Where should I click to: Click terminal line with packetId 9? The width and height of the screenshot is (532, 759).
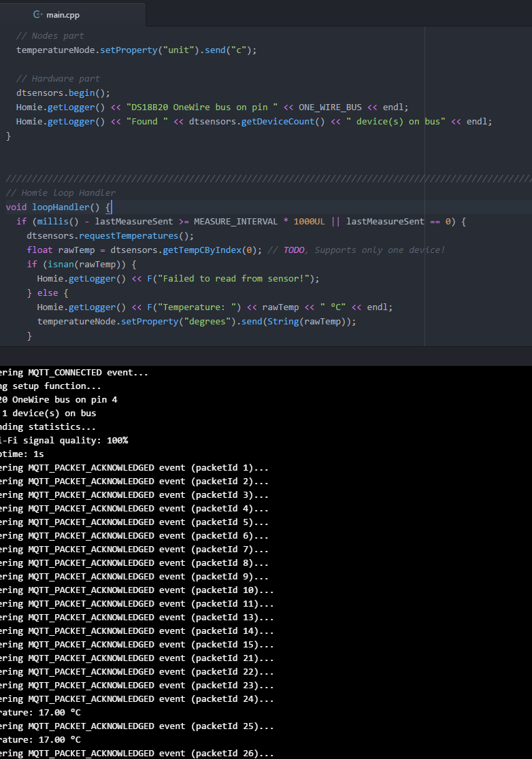point(134,577)
